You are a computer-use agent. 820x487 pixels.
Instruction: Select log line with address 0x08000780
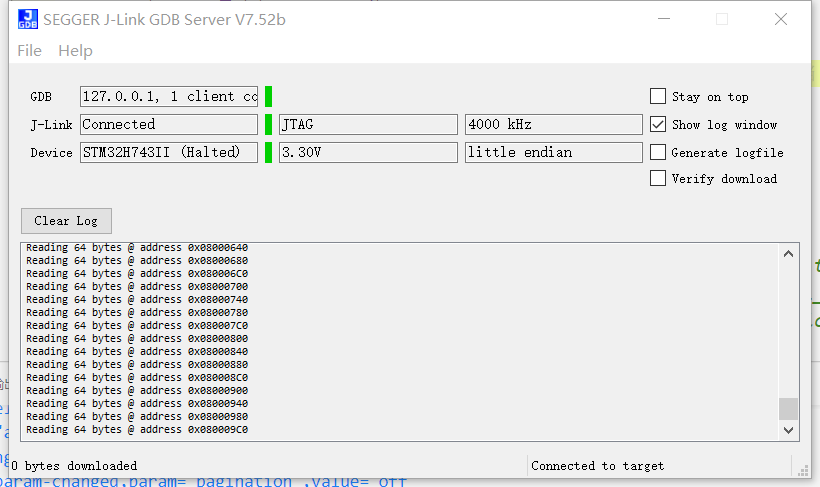137,313
